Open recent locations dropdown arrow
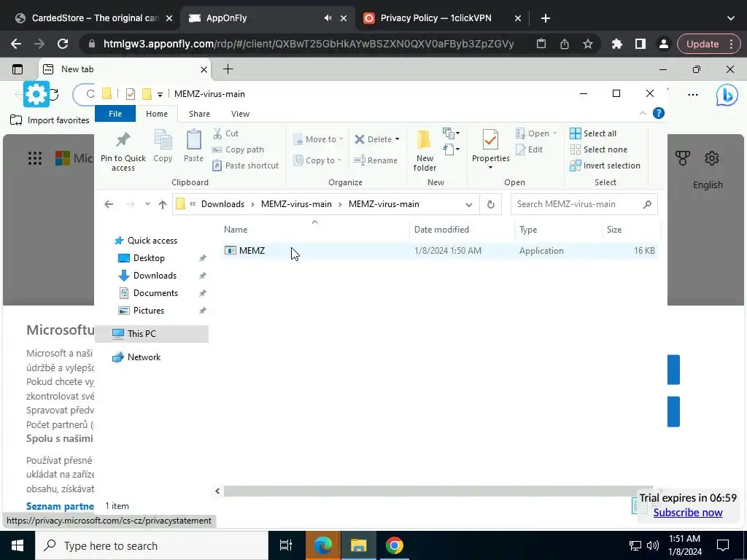 click(147, 204)
